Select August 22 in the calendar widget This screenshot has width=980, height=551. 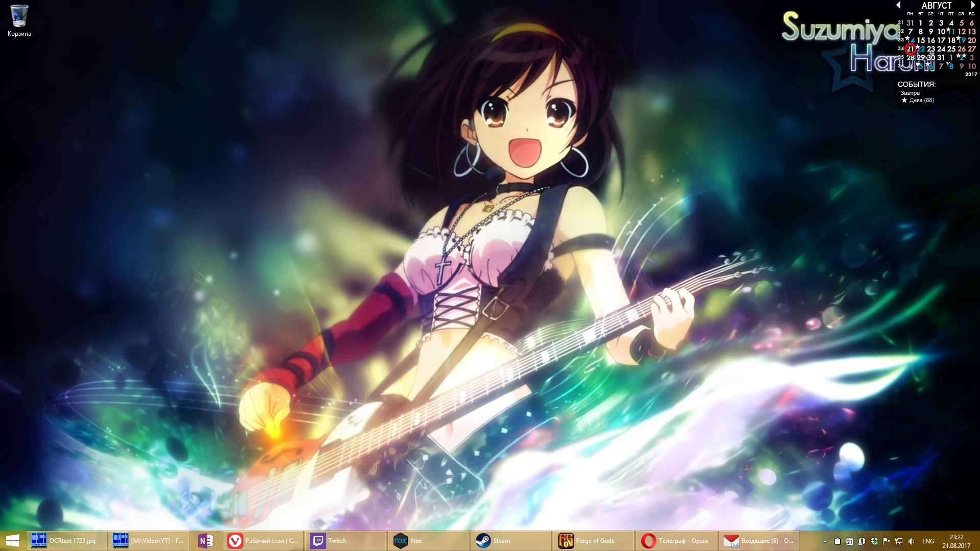(921, 49)
